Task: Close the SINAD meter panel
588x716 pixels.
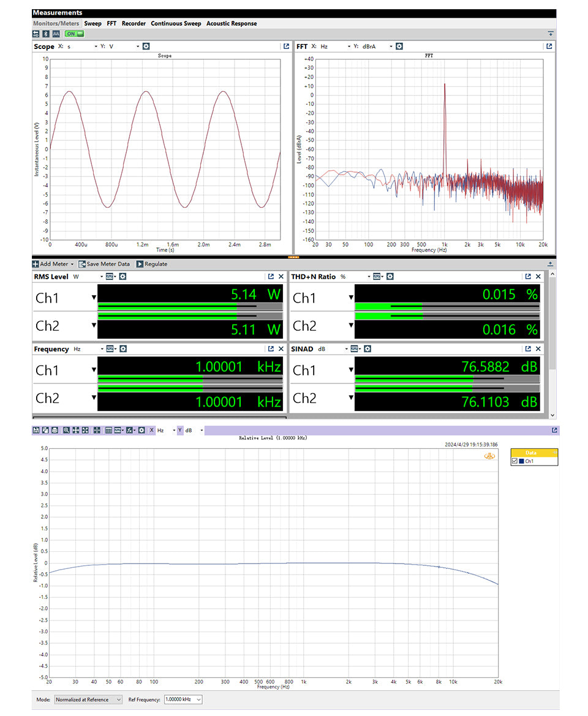Action: [538, 349]
